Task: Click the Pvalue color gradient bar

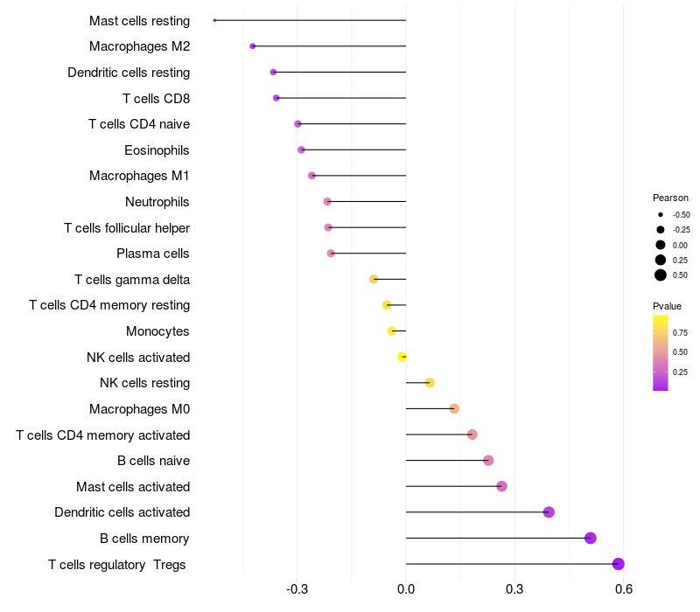Action: [x=661, y=352]
